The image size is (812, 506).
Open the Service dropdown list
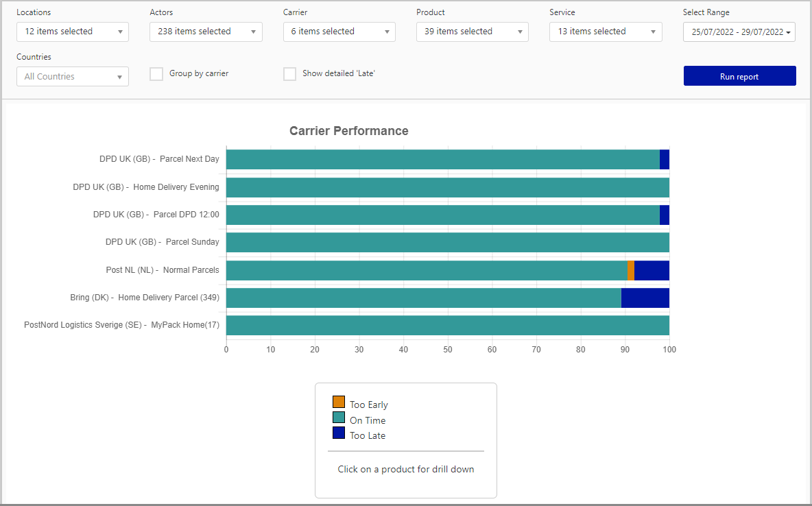click(606, 32)
